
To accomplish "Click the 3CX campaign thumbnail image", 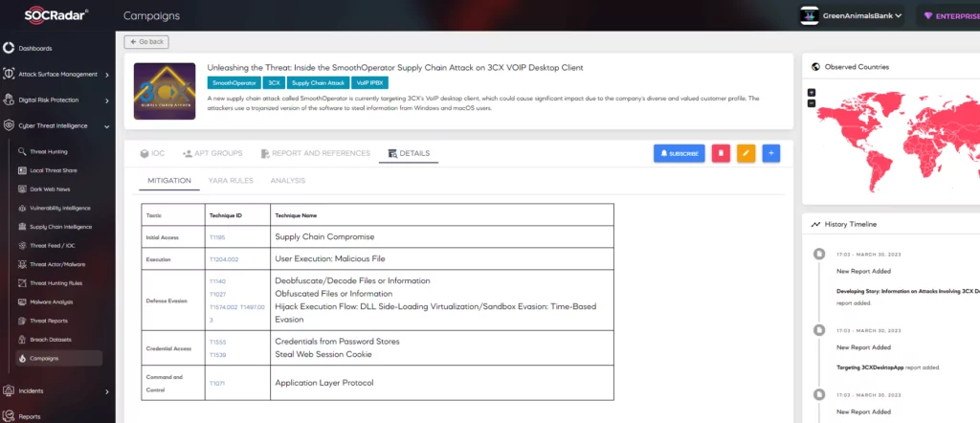I will pos(165,91).
